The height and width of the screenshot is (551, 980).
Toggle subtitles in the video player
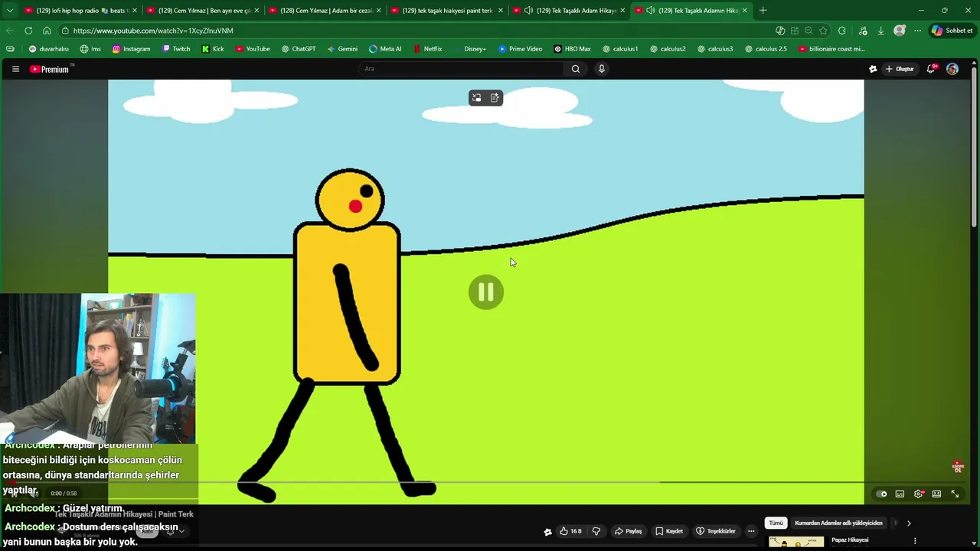[x=900, y=494]
